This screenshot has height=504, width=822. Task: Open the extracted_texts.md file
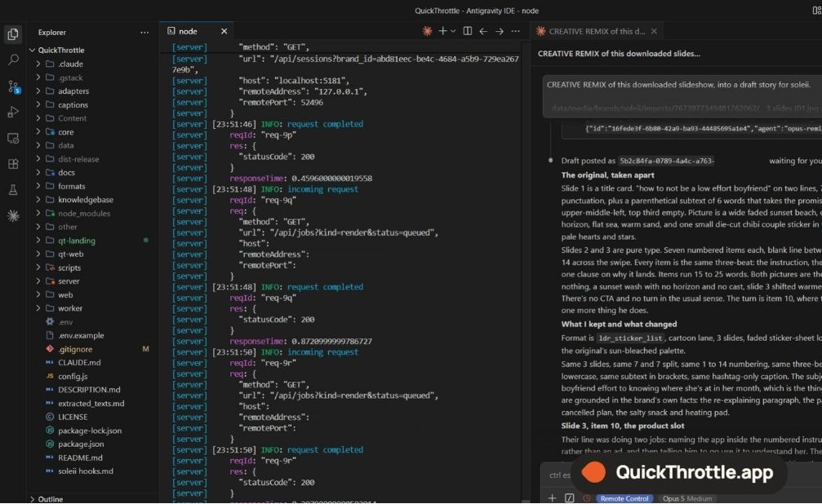92,404
